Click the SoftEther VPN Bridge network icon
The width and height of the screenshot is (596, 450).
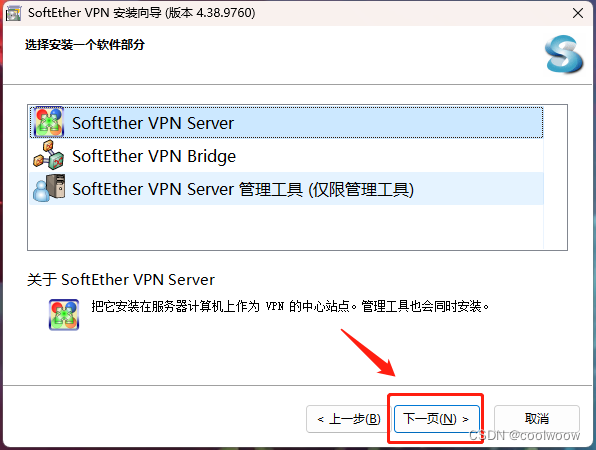pos(49,155)
